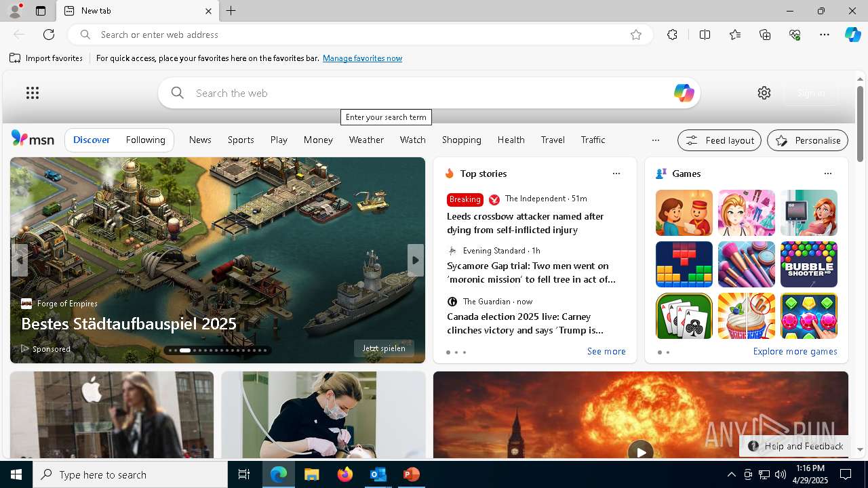Open File Explorer from taskbar
Viewport: 868px width, 488px height.
coord(311,474)
